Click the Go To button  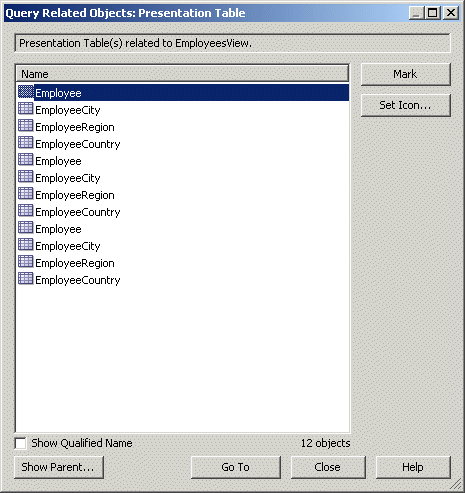pos(236,467)
